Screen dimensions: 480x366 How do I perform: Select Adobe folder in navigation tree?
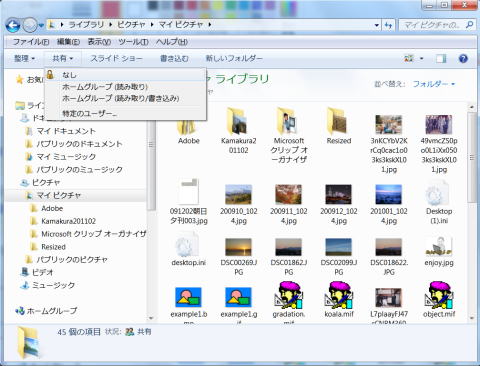[52, 208]
